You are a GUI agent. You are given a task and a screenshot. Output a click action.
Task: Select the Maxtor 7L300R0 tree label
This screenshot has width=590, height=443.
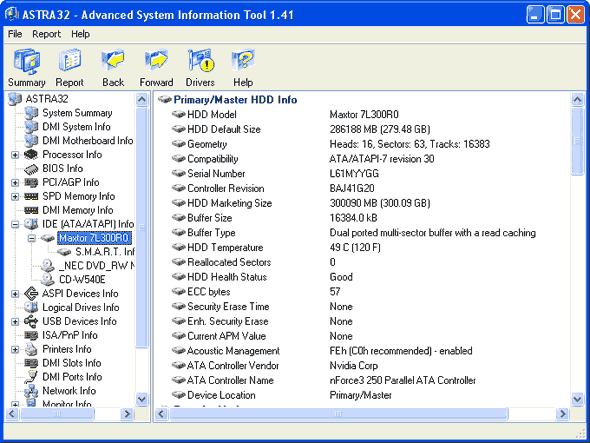[94, 238]
